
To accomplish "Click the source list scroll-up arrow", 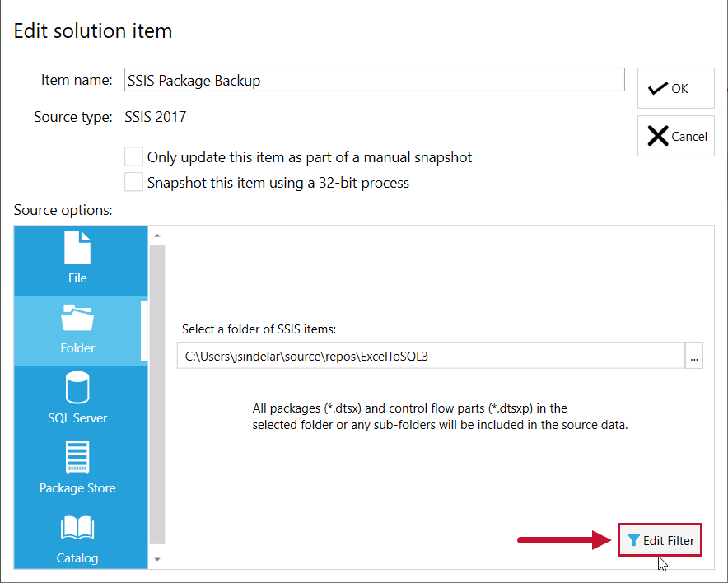I will [157, 236].
